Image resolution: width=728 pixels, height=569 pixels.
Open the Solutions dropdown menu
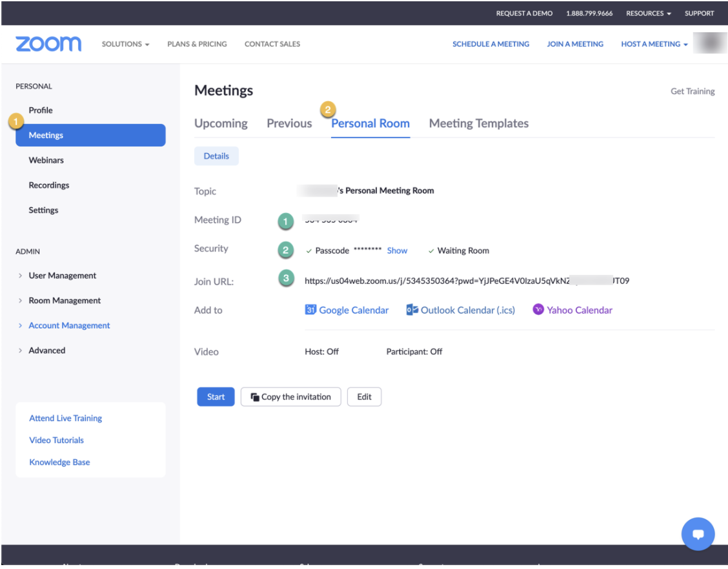[126, 45]
